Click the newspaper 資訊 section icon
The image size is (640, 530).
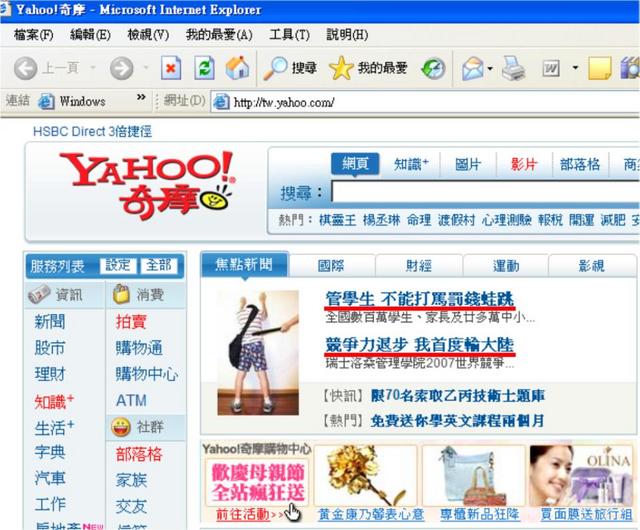[39, 294]
